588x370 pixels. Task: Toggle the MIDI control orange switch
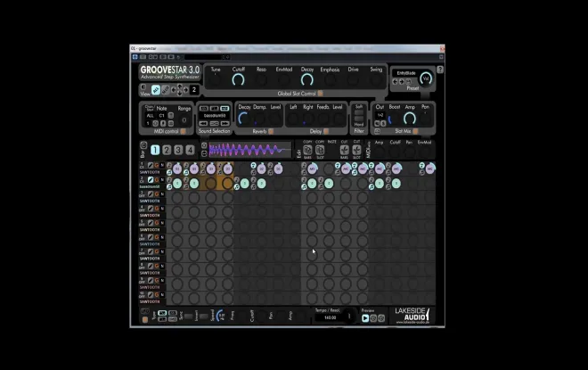coord(183,131)
